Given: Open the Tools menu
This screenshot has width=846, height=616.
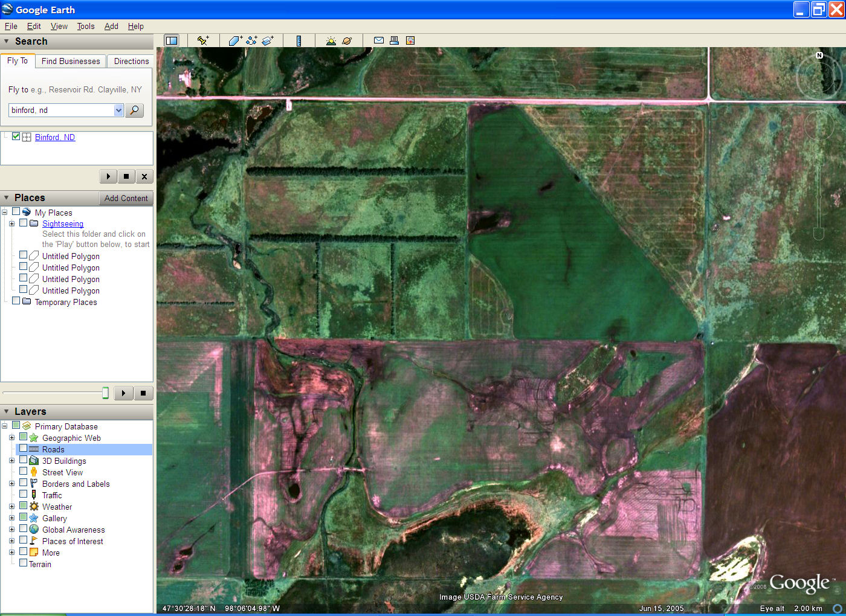Looking at the screenshot, I should coord(86,26).
